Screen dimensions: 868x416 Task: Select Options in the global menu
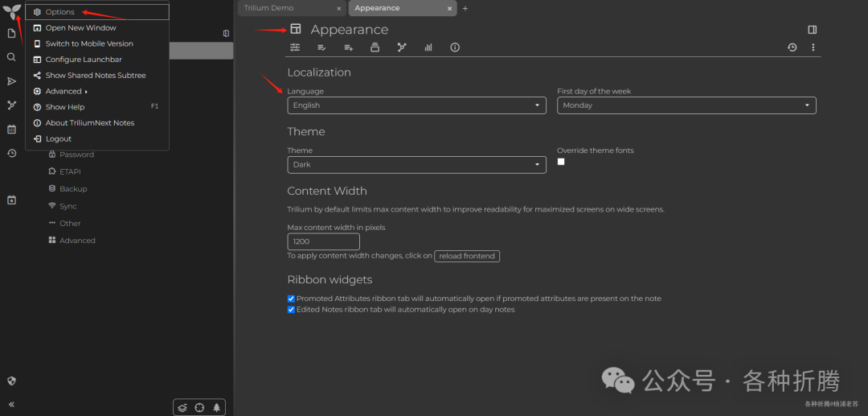[x=97, y=11]
